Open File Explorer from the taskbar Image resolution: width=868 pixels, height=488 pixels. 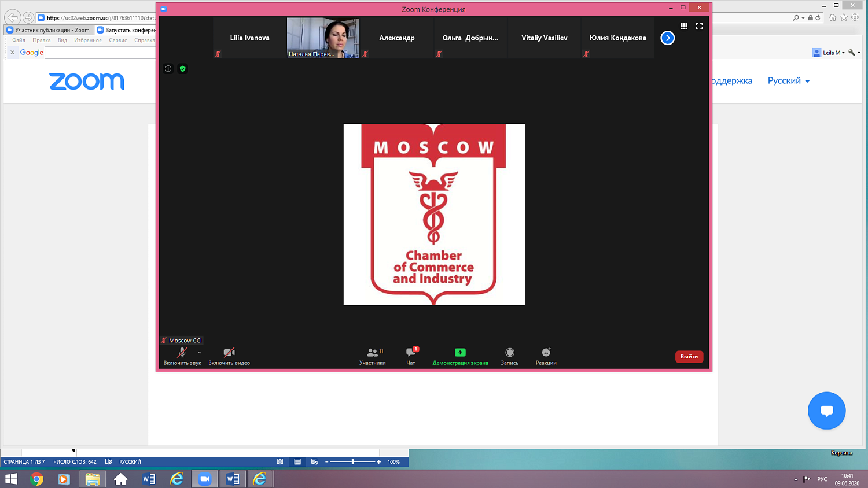[x=93, y=479]
